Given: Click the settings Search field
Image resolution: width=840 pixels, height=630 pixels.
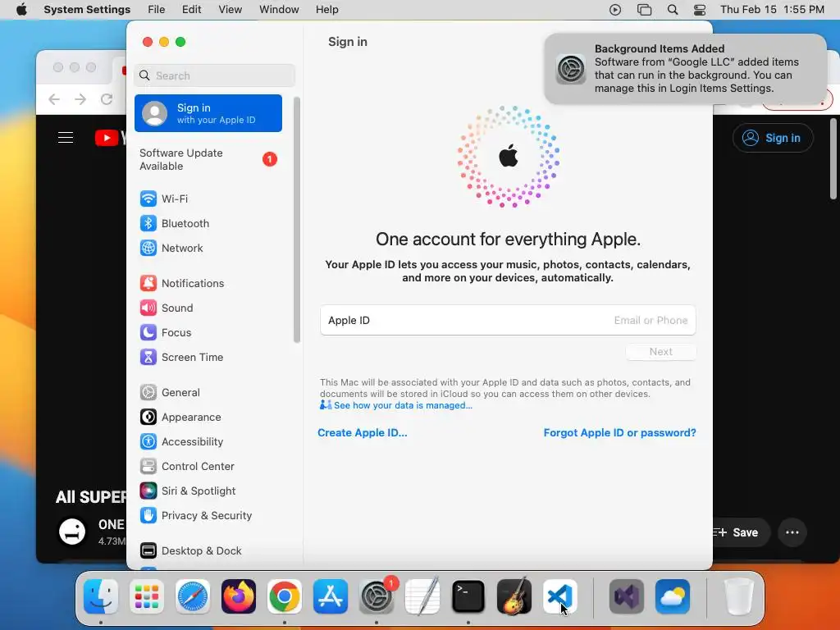Looking at the screenshot, I should 214,75.
